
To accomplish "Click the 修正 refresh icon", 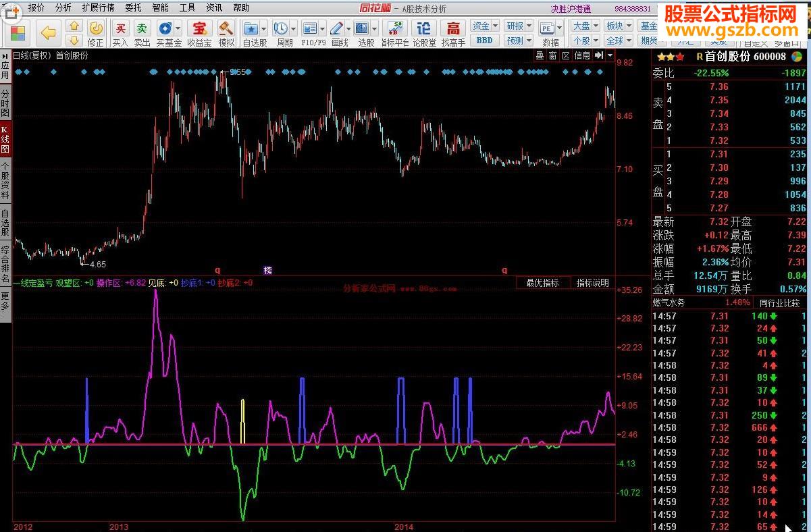I will 96,28.
